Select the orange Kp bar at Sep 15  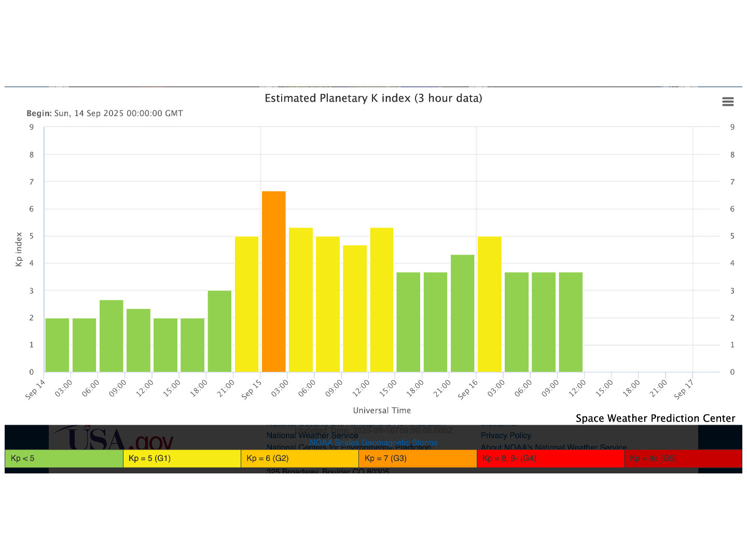pyautogui.click(x=273, y=282)
